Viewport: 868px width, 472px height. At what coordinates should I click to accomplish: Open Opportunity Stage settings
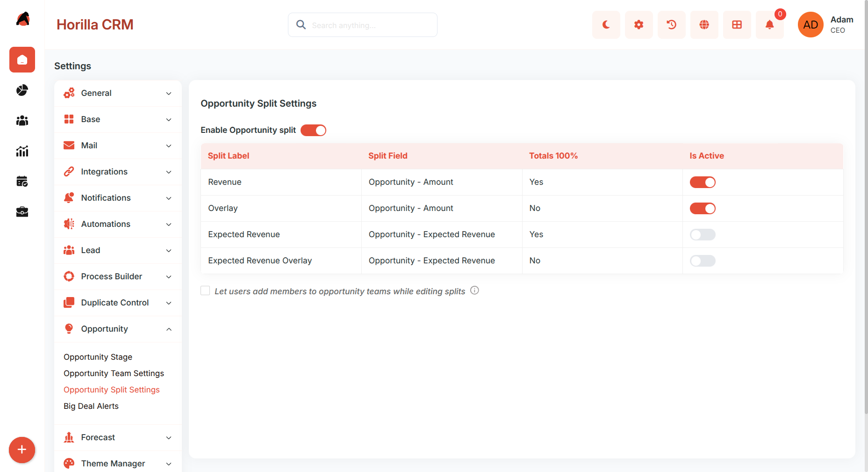98,357
